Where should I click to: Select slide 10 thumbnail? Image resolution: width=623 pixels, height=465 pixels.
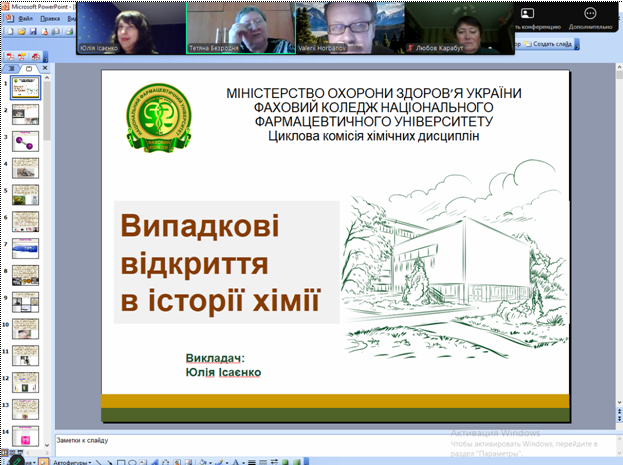point(25,329)
